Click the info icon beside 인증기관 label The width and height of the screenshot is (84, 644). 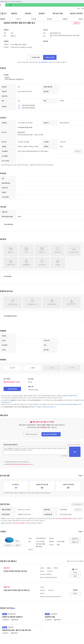point(49,510)
